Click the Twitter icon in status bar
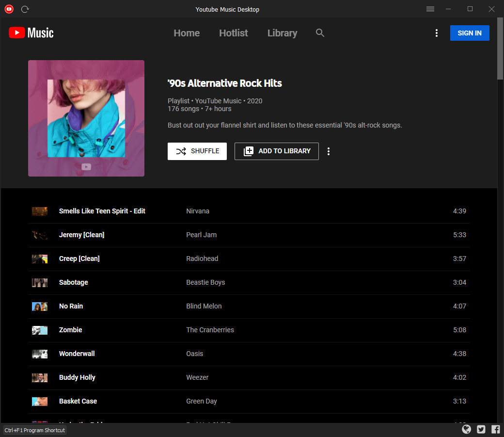 click(x=481, y=429)
